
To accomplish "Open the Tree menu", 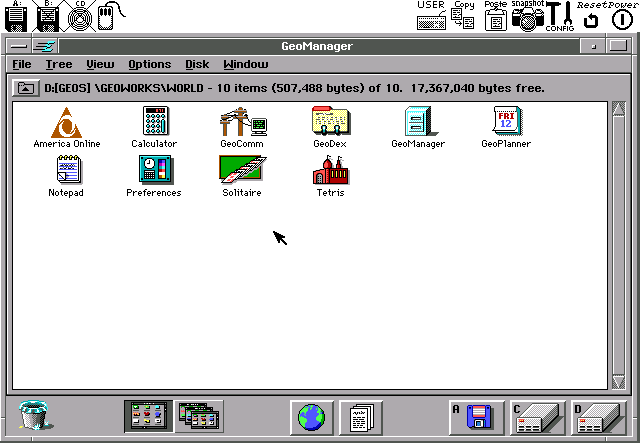I will tap(59, 64).
